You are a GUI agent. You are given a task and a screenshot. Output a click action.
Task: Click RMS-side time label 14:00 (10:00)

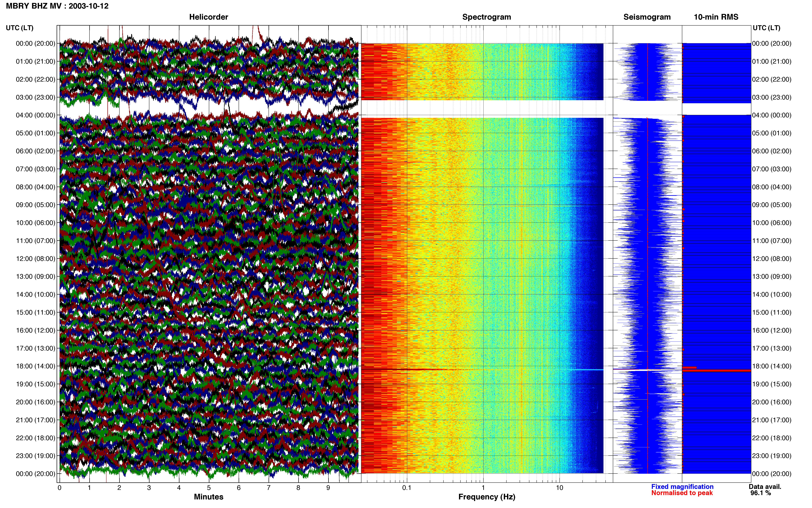(772, 295)
